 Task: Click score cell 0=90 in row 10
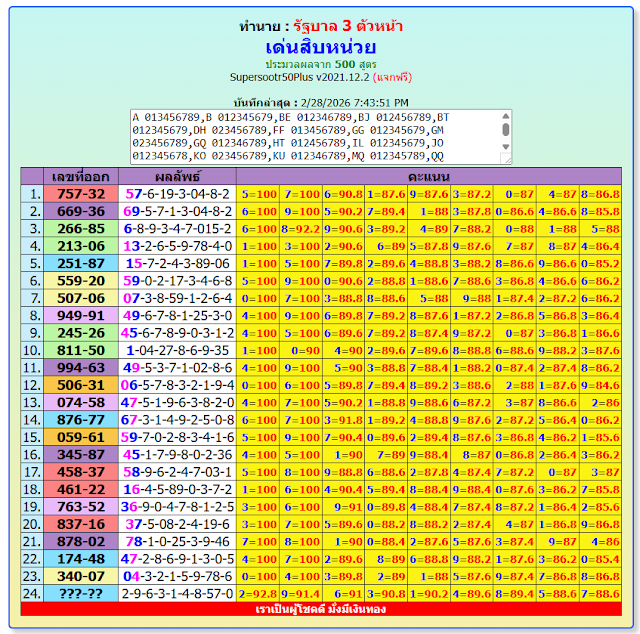pos(301,350)
